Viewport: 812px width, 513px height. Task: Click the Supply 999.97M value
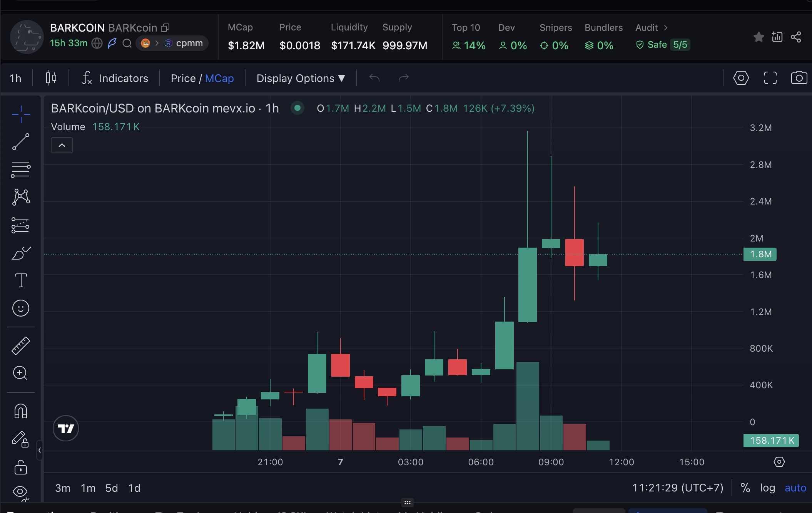[405, 45]
